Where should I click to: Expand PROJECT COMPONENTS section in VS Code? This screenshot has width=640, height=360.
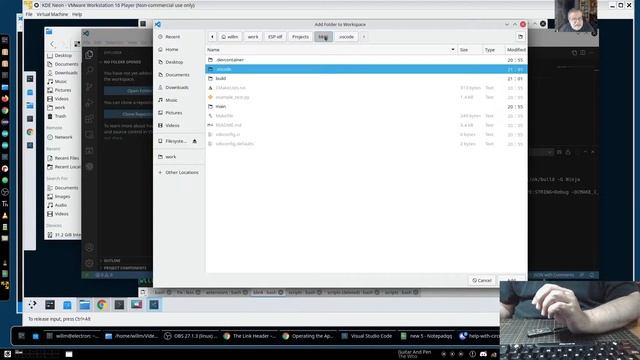[124, 268]
